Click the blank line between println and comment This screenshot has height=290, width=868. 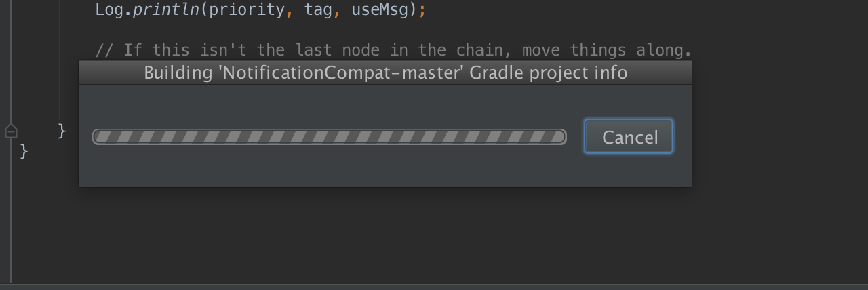pos(393,30)
